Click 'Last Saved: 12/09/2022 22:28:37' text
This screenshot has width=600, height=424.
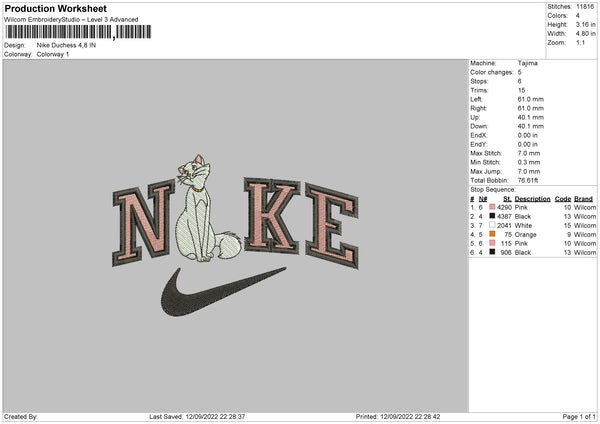pos(197,417)
